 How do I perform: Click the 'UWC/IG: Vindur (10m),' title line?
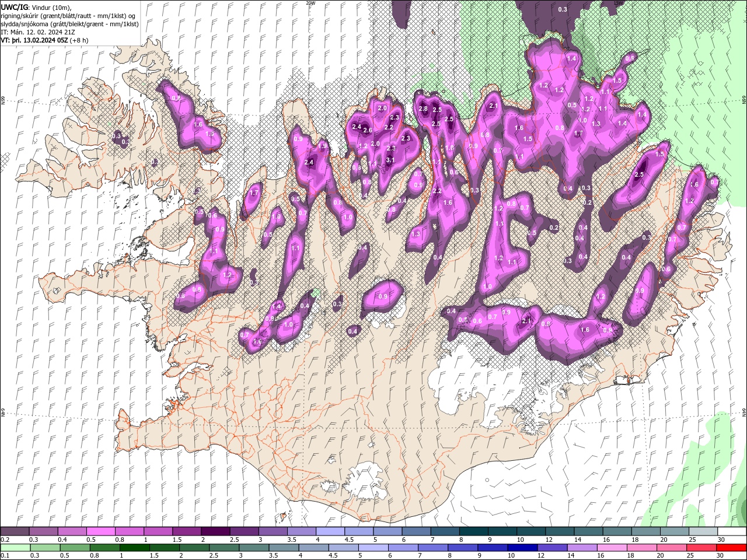(x=36, y=7)
